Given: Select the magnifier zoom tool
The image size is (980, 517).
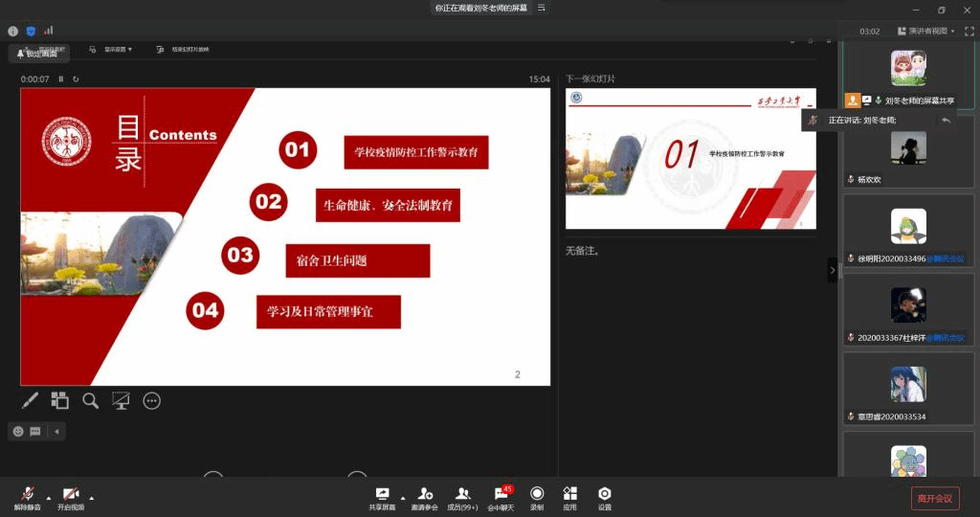Looking at the screenshot, I should (91, 401).
